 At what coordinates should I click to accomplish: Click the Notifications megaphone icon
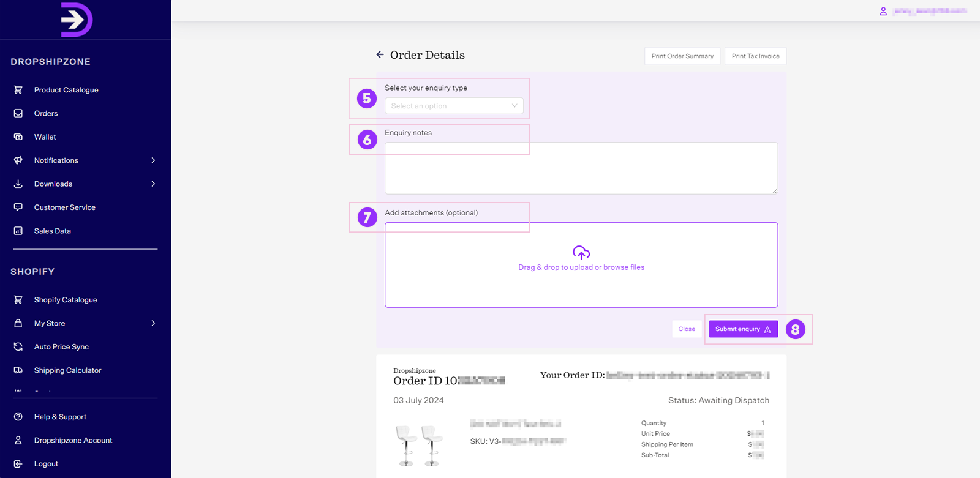click(x=18, y=160)
